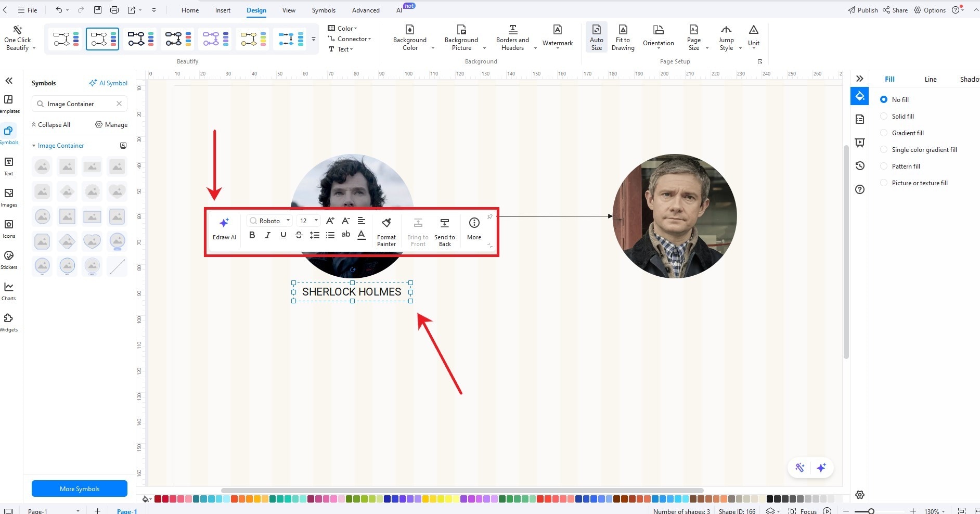Switch to the View tab
The height and width of the screenshot is (514, 980).
point(289,10)
